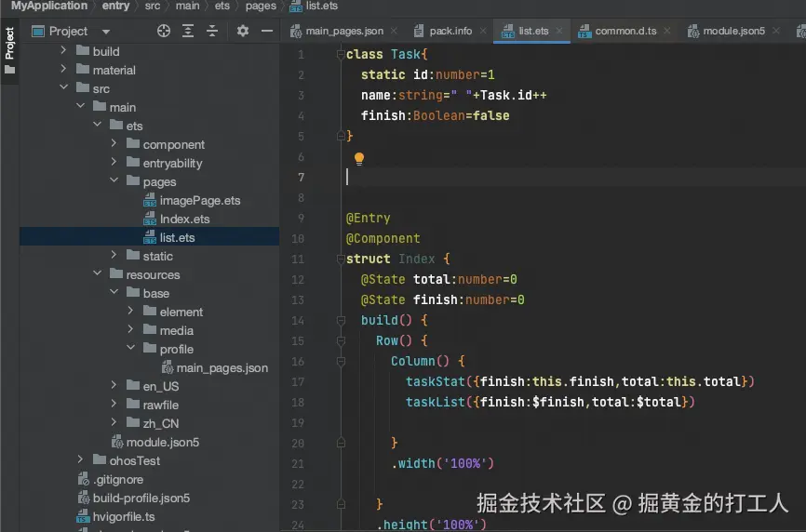Fold the Row() code block
The height and width of the screenshot is (532, 806).
tap(341, 340)
